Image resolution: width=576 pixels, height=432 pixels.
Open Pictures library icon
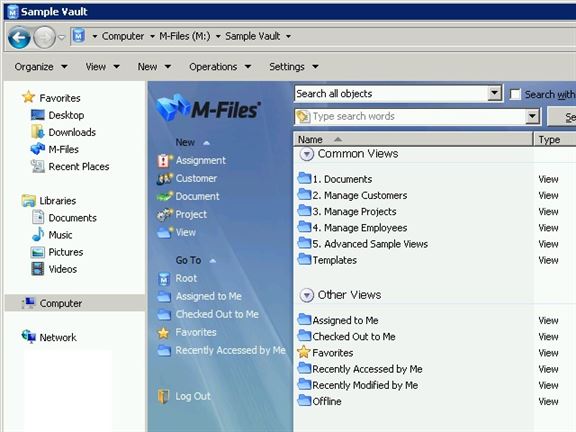coord(38,252)
